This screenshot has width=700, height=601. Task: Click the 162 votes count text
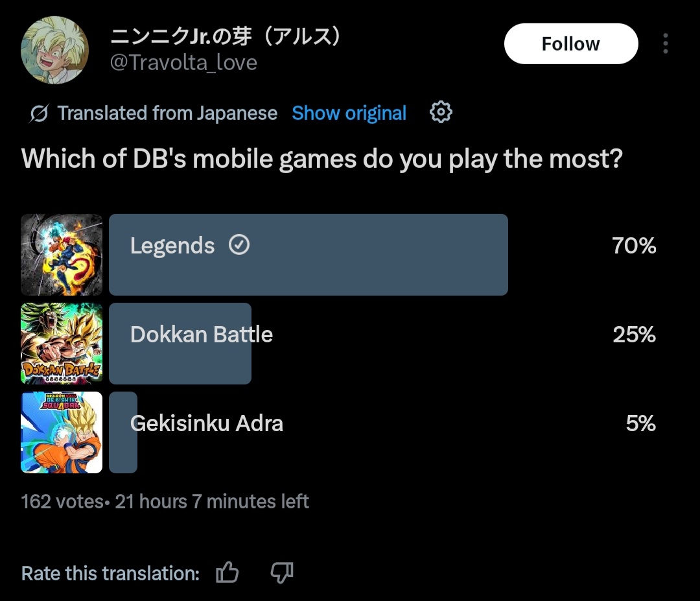[x=62, y=501]
